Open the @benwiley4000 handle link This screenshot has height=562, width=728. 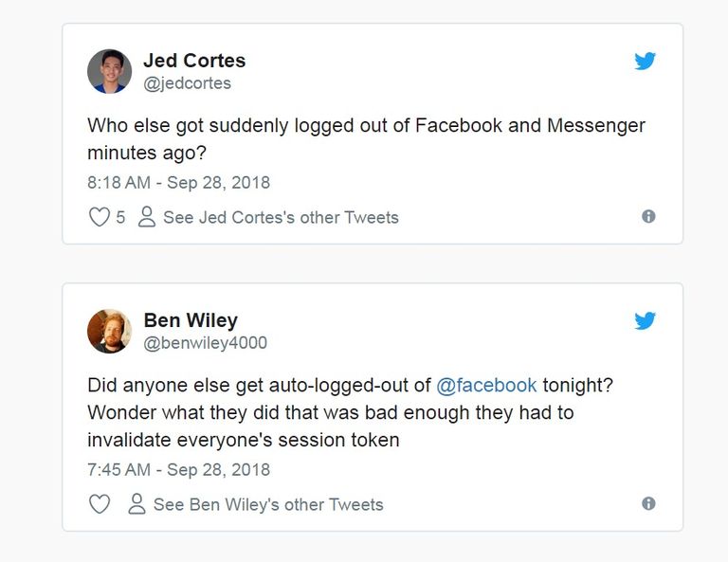(x=205, y=343)
